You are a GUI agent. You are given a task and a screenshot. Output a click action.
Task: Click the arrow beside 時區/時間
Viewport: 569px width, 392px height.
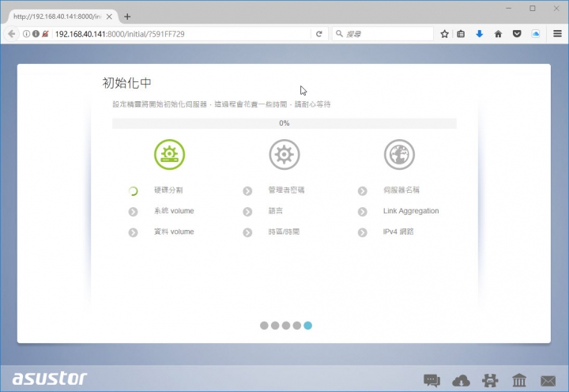(247, 232)
